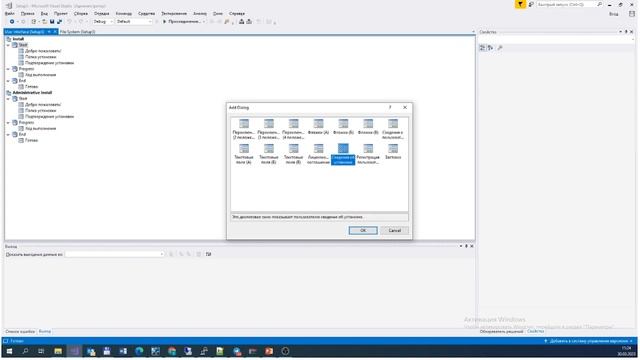640x360 pixels.
Task: Click the feedback flag icon in title bar
Action: [x=520, y=4]
